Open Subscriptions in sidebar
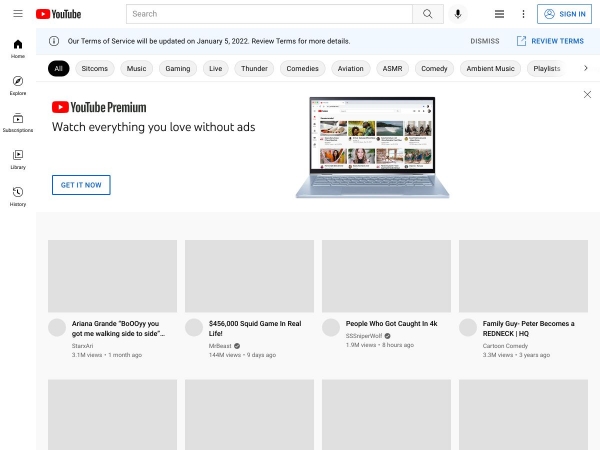Image resolution: width=600 pixels, height=450 pixels. [x=18, y=123]
